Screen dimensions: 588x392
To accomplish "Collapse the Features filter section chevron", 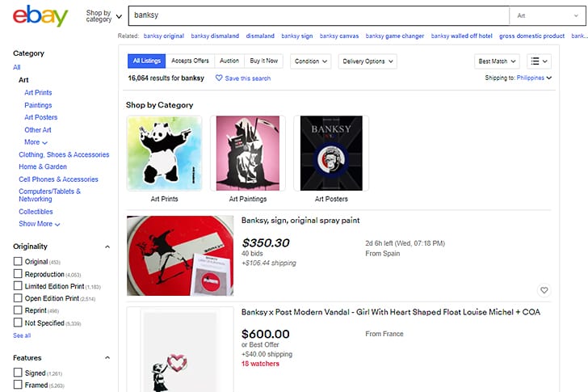I will click(x=108, y=358).
